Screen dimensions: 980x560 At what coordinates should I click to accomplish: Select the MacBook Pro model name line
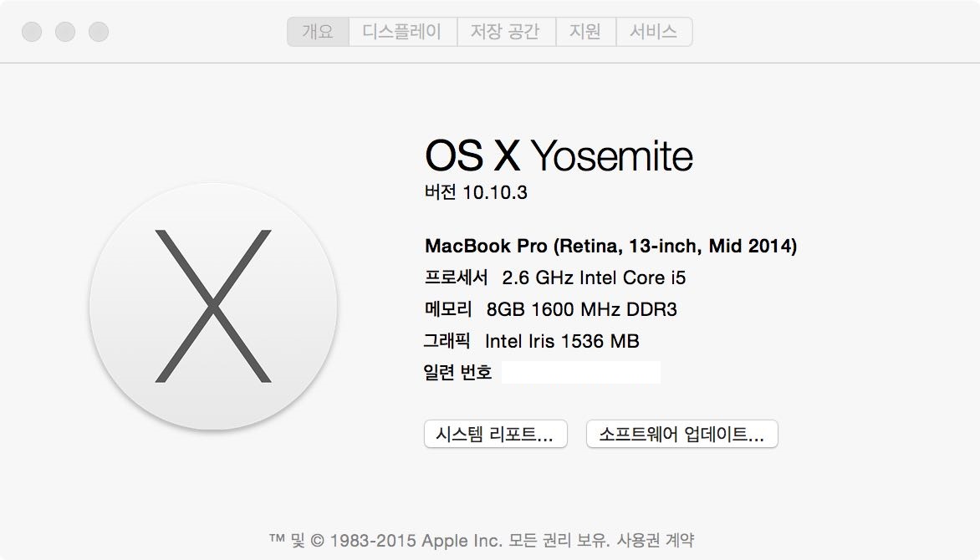(610, 246)
